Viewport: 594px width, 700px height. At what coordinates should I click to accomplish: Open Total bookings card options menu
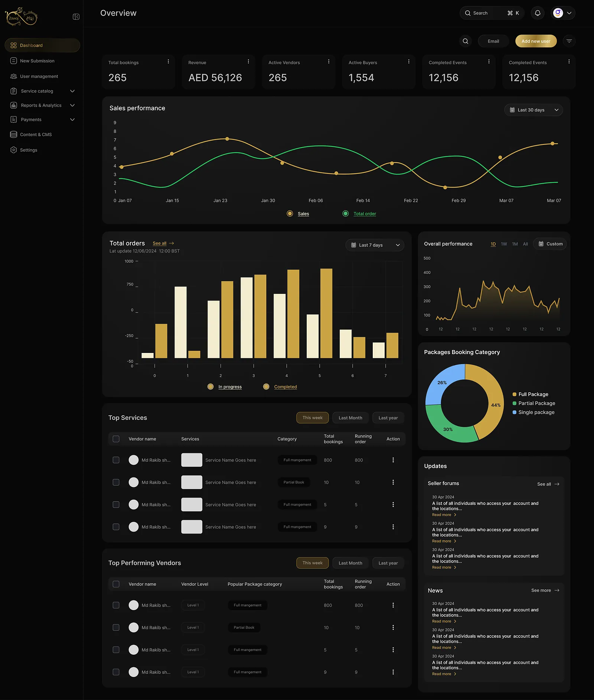[x=168, y=62]
